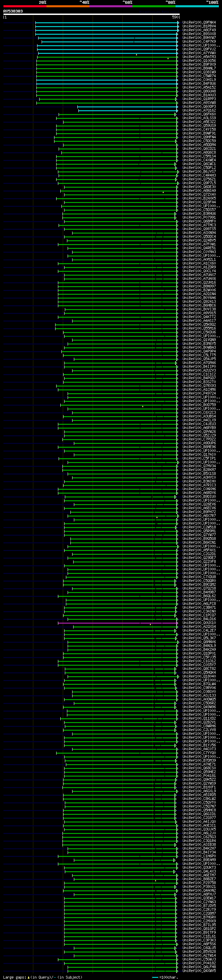Click hit UniRef100_C5WR74
Screen dimensions: 222x980
pos(199,76)
